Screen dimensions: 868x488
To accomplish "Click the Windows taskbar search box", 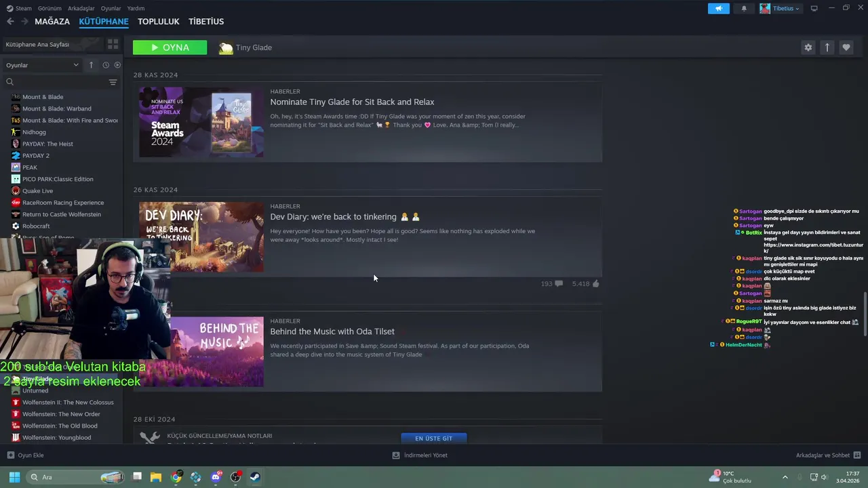I will point(75,477).
